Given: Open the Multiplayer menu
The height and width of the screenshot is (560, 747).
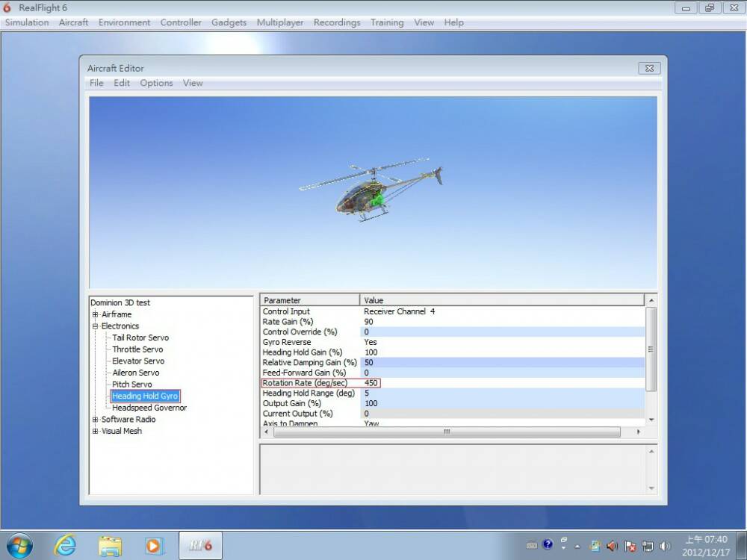Looking at the screenshot, I should click(x=279, y=22).
